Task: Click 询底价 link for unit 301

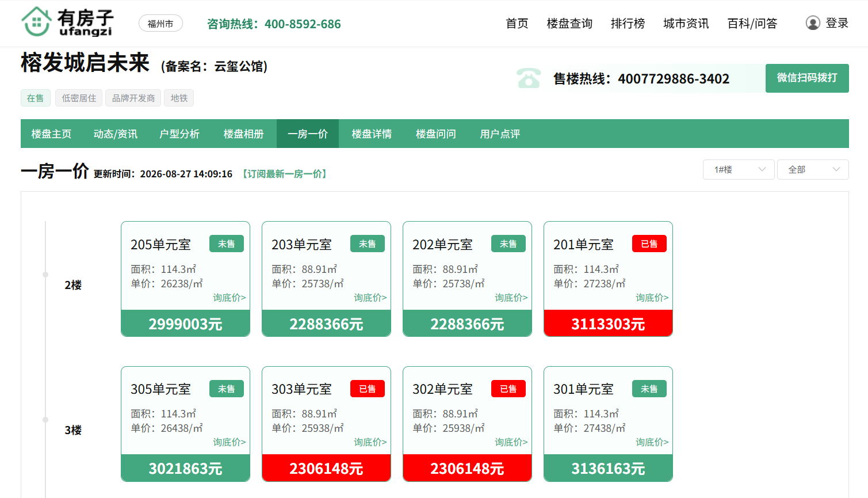Action: 652,442
